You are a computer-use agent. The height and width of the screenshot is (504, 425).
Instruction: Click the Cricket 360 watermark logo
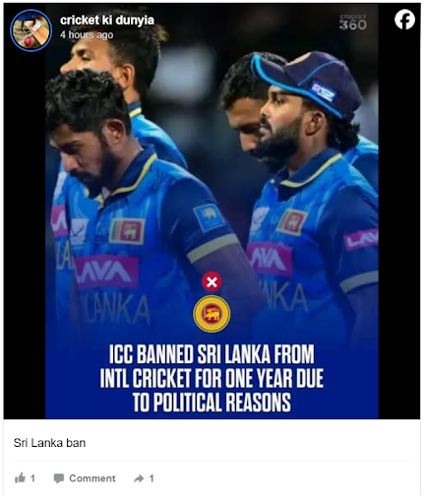pos(353,23)
